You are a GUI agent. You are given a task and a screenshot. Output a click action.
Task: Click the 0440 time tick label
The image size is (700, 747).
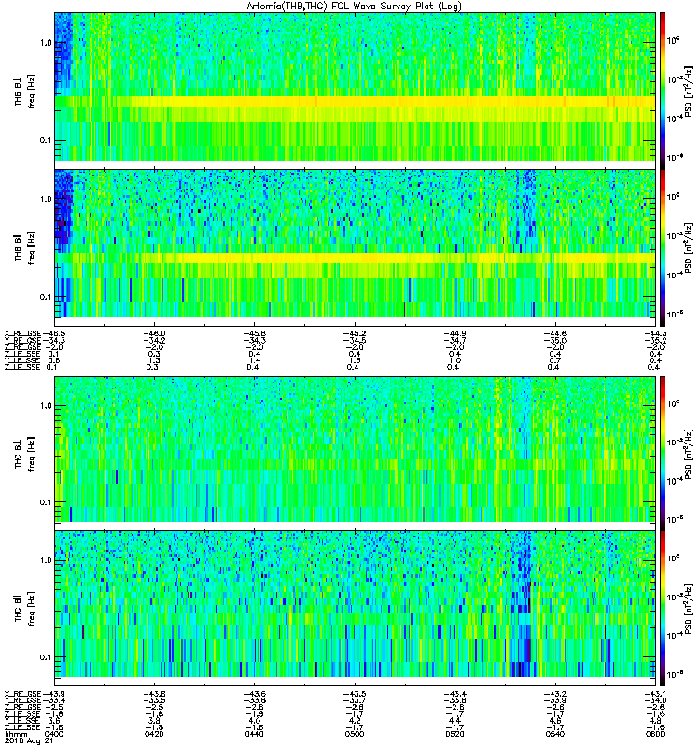[x=254, y=734]
